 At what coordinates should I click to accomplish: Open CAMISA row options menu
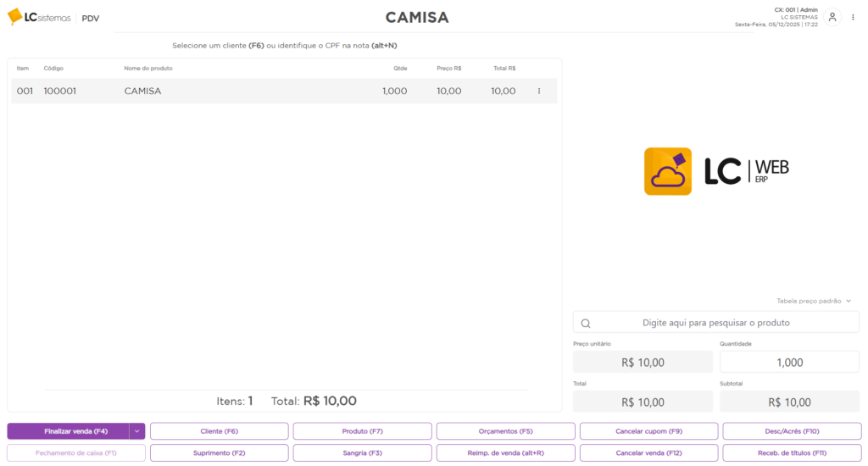click(539, 92)
